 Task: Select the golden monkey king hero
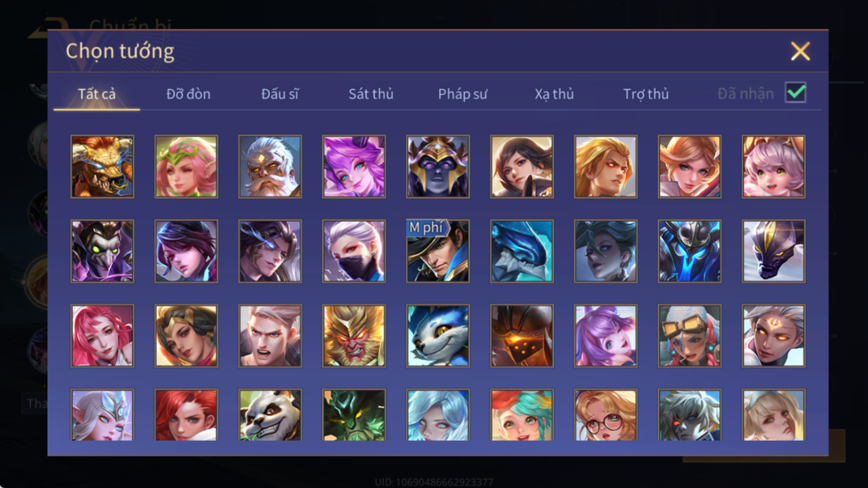tap(354, 336)
